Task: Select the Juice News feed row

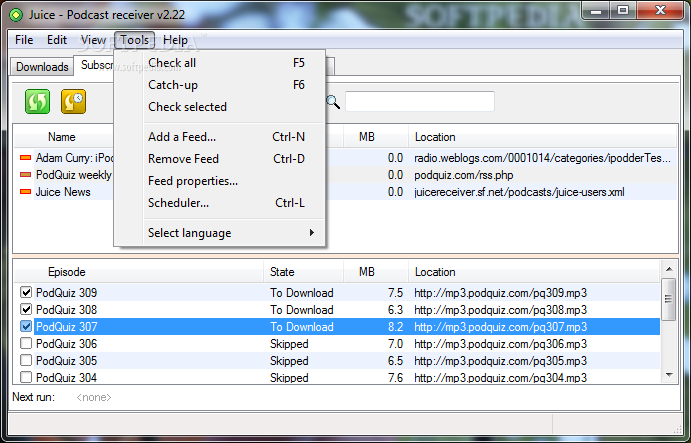Action: coord(63,192)
